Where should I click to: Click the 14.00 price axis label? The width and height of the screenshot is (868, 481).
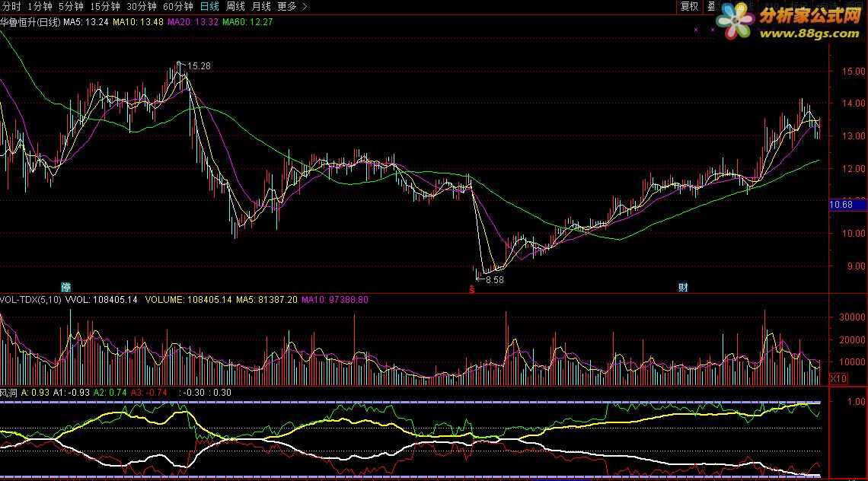point(853,103)
